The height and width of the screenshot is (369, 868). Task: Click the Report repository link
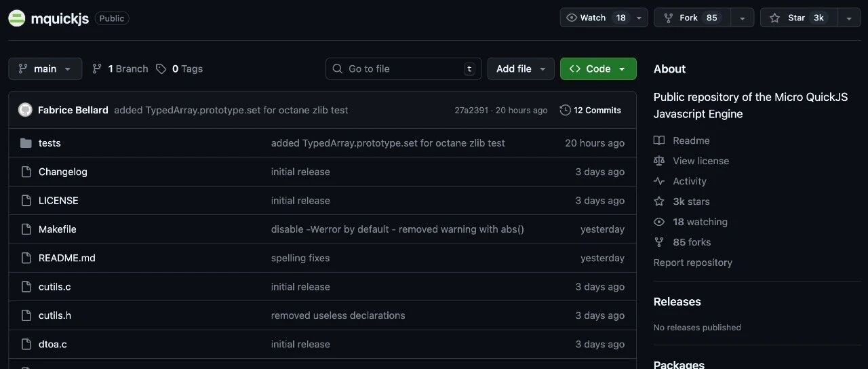(692, 263)
